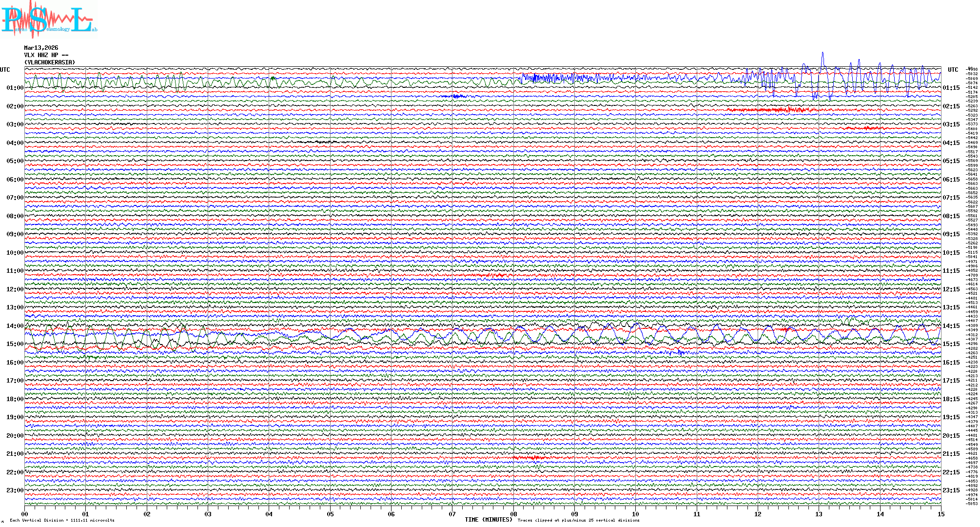The width and height of the screenshot is (980, 527).
Task: Click the Mar13,2026 date label
Action: click(x=41, y=48)
